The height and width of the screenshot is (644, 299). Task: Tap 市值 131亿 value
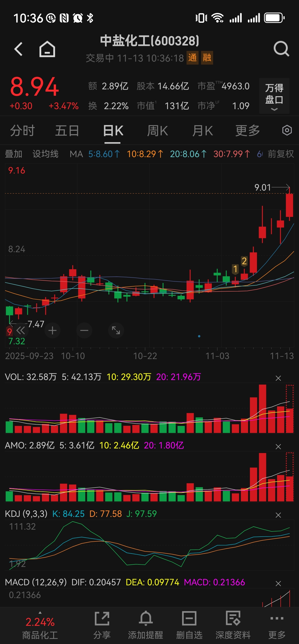tap(163, 106)
